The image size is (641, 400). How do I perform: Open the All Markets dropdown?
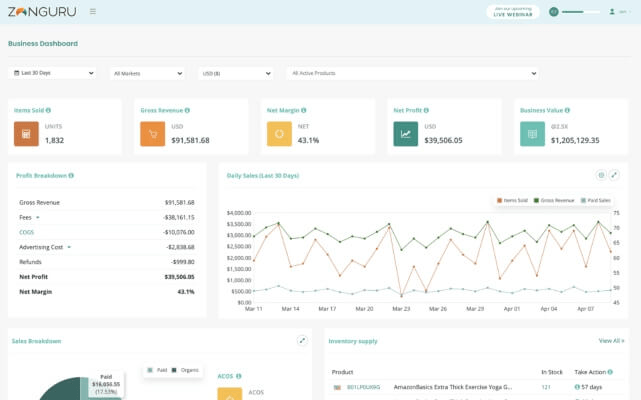[148, 74]
